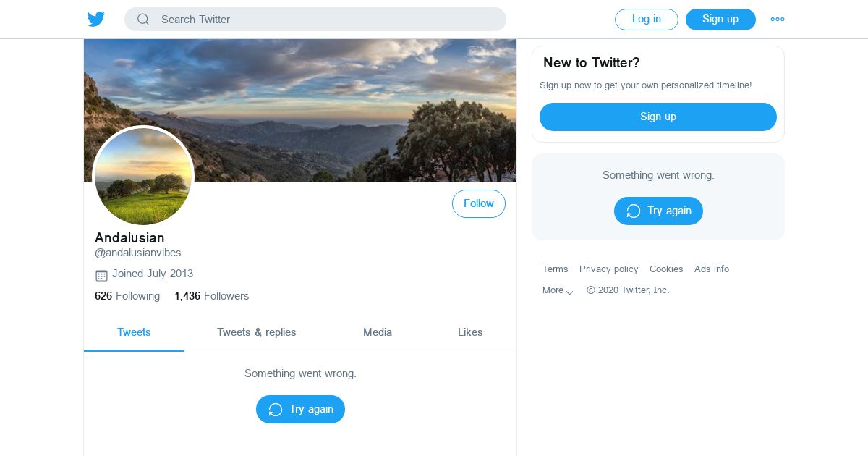Open the Privacy policy link
The height and width of the screenshot is (456, 868).
(x=609, y=269)
